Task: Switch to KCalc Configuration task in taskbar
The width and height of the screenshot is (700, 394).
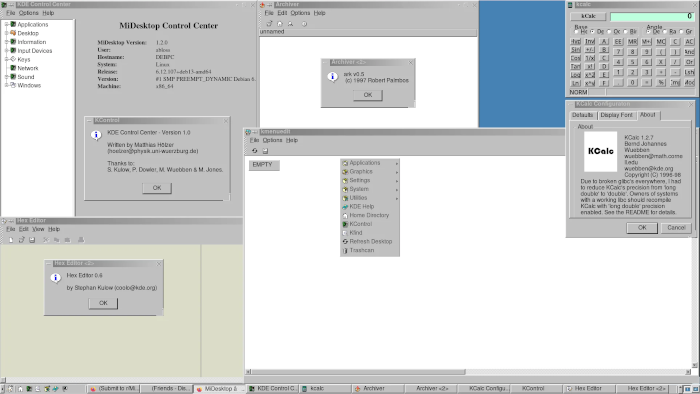Action: pyautogui.click(x=484, y=389)
